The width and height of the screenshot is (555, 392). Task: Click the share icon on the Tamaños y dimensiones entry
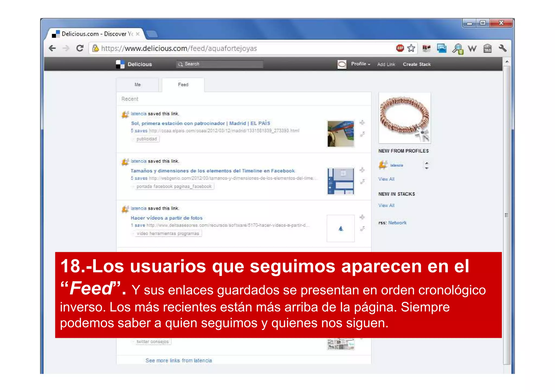coord(362,181)
